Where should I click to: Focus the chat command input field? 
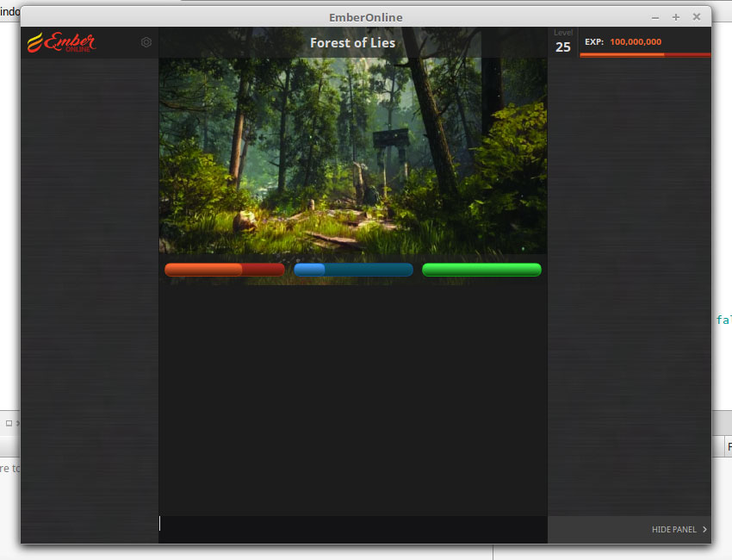pyautogui.click(x=353, y=524)
